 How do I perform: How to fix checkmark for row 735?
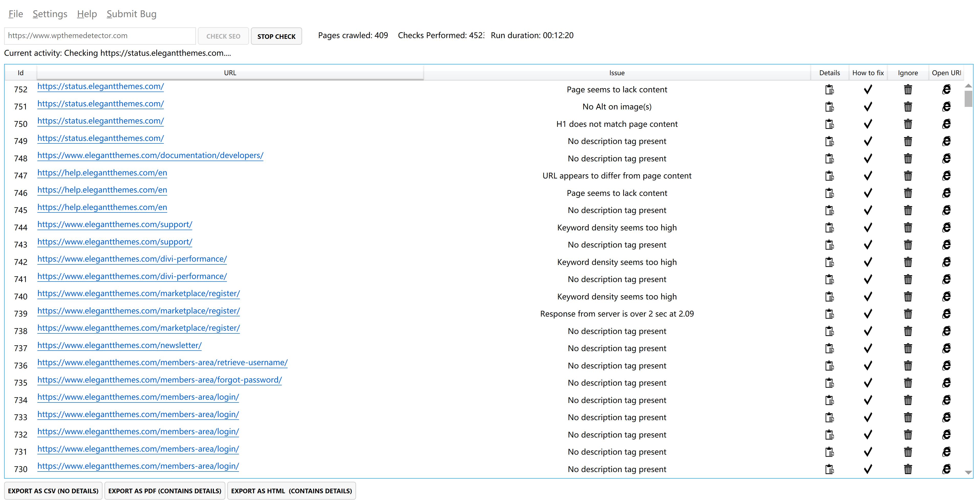868,383
